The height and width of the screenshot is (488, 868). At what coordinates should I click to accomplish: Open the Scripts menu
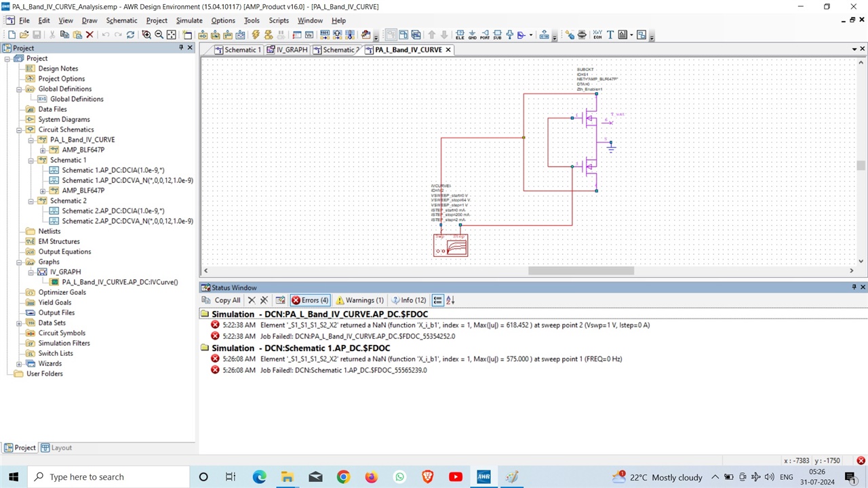coord(279,20)
